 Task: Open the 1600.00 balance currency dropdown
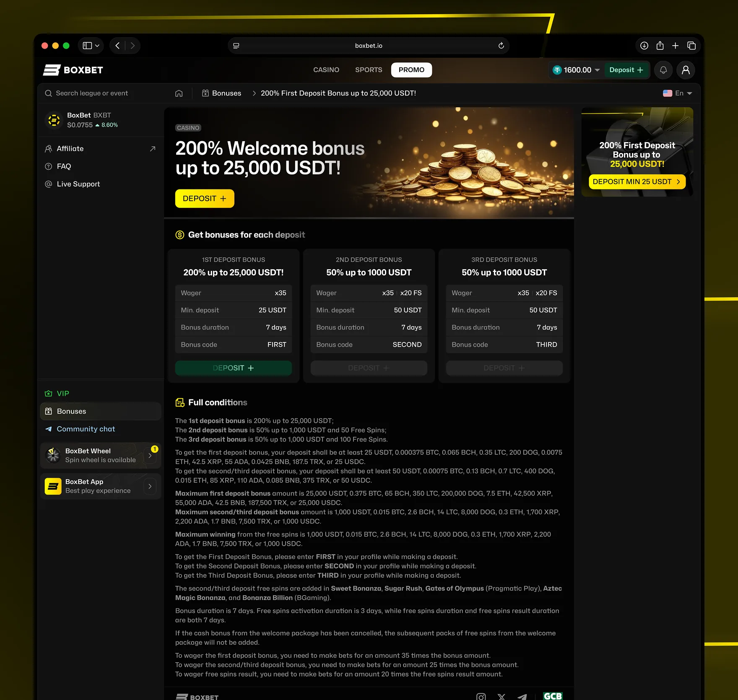pos(576,70)
